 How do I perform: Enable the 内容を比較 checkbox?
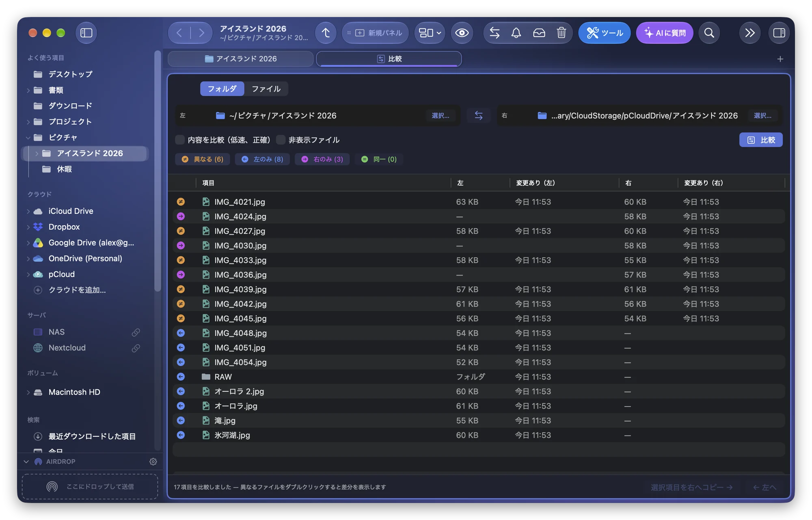180,140
